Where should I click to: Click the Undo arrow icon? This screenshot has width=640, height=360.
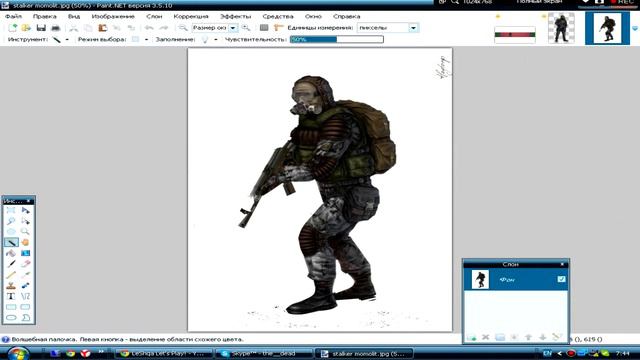[149, 28]
